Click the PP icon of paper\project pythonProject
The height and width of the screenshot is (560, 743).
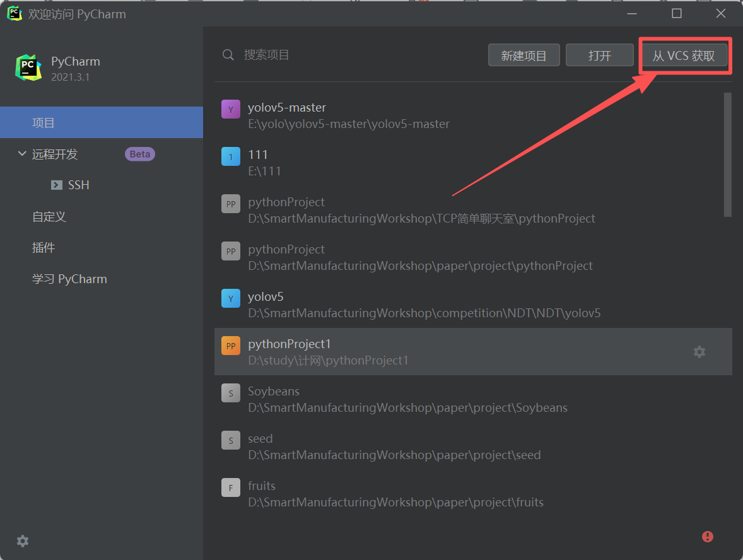pyautogui.click(x=231, y=251)
